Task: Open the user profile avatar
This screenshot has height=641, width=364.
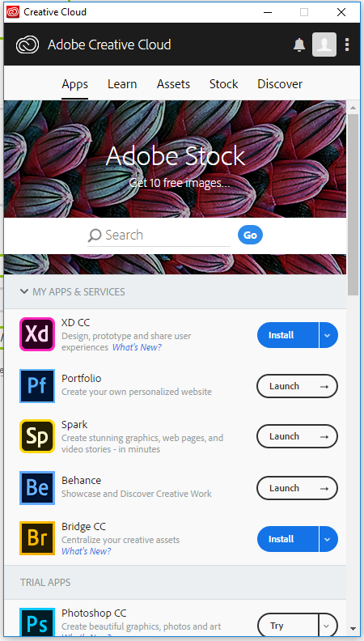Action: click(324, 45)
